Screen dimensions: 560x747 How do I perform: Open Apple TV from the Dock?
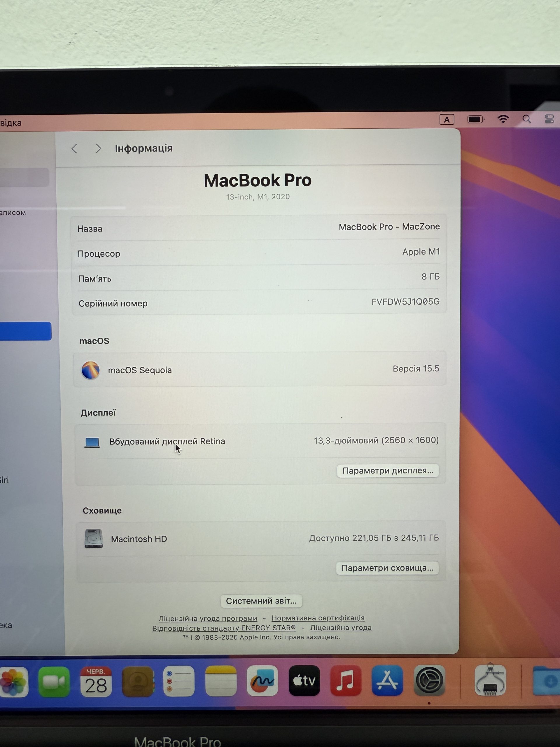point(304,680)
